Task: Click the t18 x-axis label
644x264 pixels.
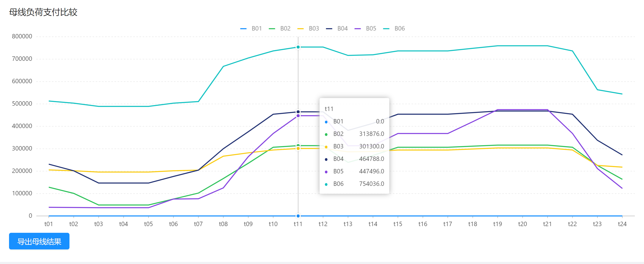Action: point(472,224)
